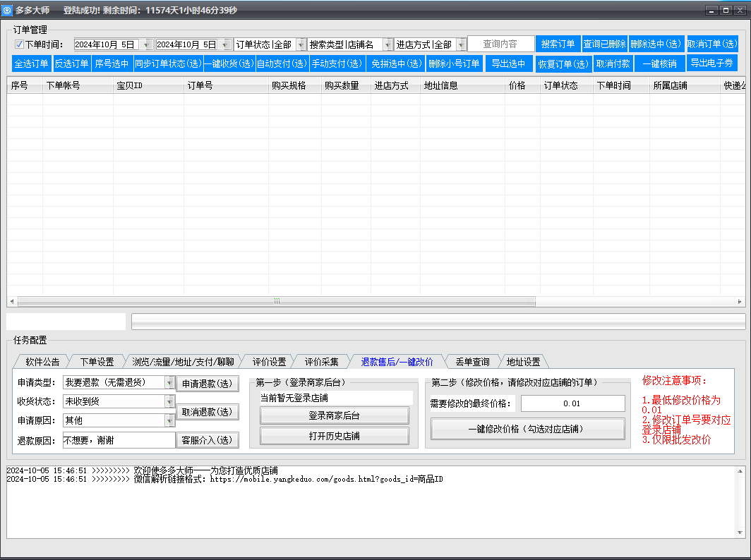
Task: Click the 查询内容 search input field
Action: tap(500, 44)
